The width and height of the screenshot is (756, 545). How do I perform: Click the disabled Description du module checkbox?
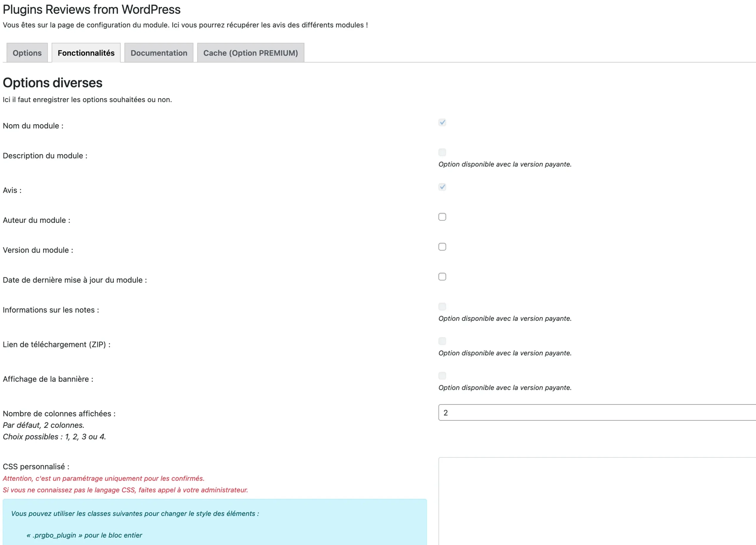coord(442,152)
